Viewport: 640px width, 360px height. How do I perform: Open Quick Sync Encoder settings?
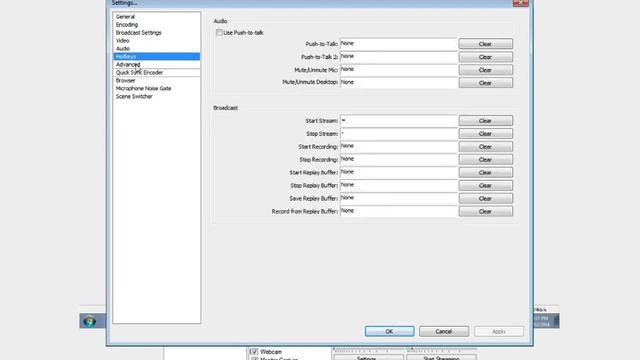(156, 72)
